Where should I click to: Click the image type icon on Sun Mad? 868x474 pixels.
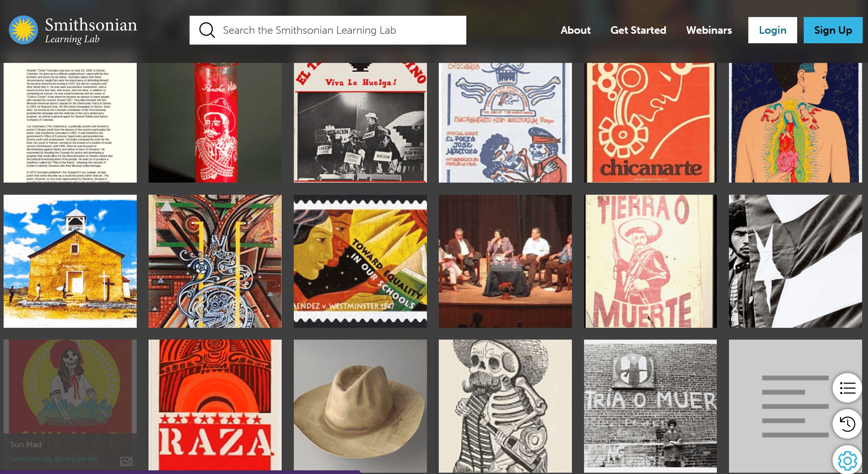point(126,461)
